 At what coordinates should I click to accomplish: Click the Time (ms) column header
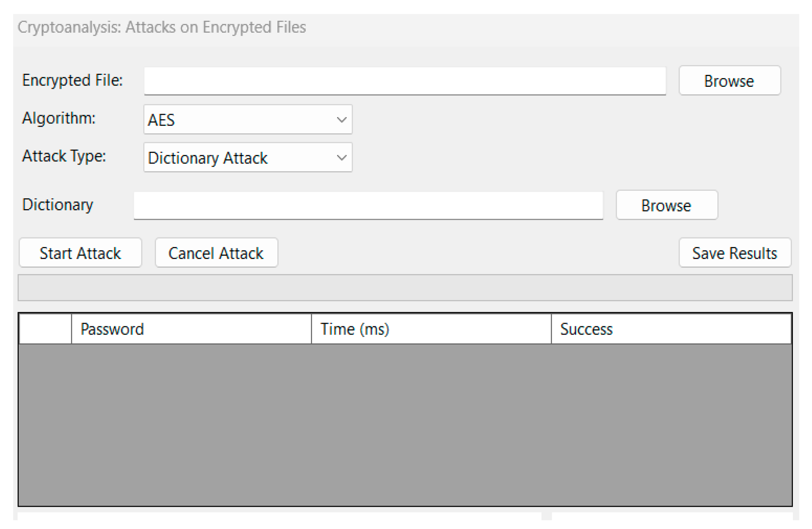coord(431,329)
